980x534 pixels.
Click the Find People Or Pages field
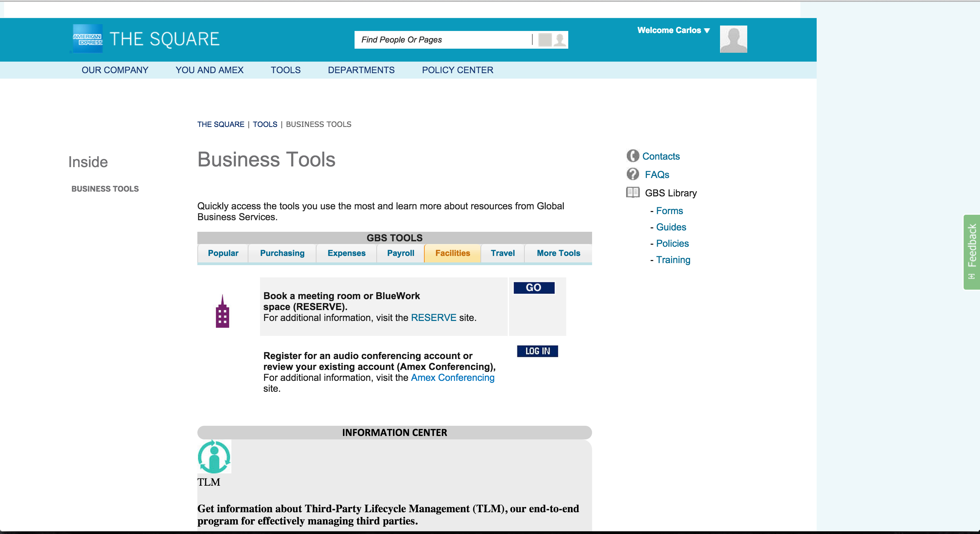click(443, 39)
